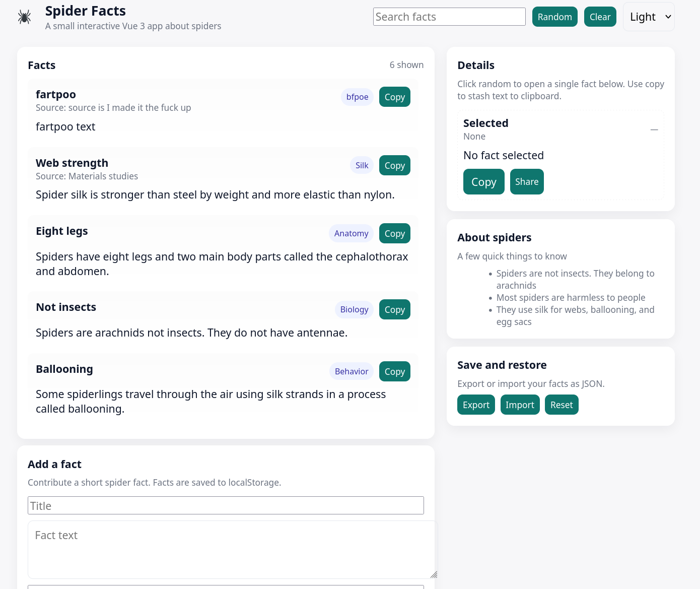Click the Vue 3 app subtitle
This screenshot has width=700, height=589.
click(133, 26)
